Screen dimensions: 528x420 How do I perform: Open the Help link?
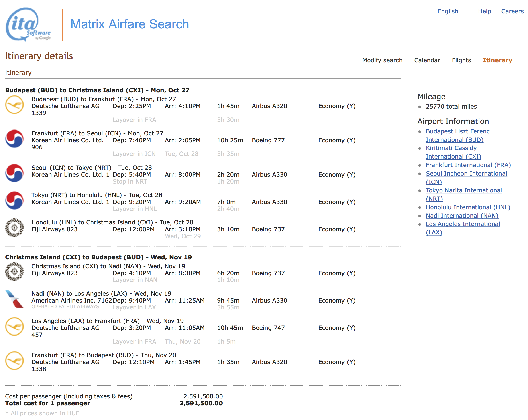tap(484, 11)
